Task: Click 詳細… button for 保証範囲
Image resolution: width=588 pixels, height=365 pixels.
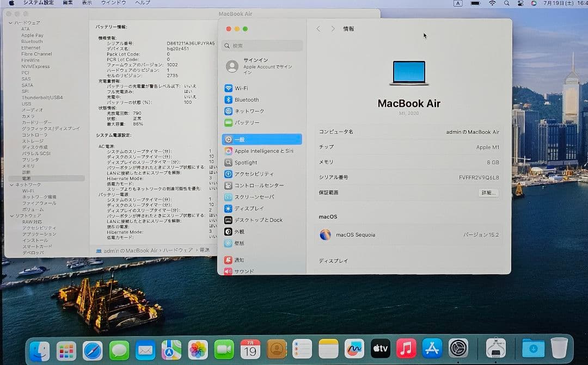Action: point(488,193)
